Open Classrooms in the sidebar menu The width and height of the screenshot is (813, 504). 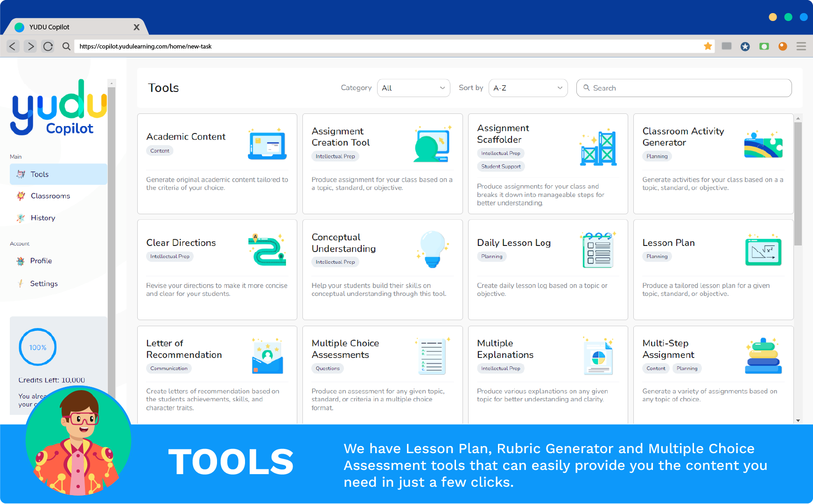[58, 196]
